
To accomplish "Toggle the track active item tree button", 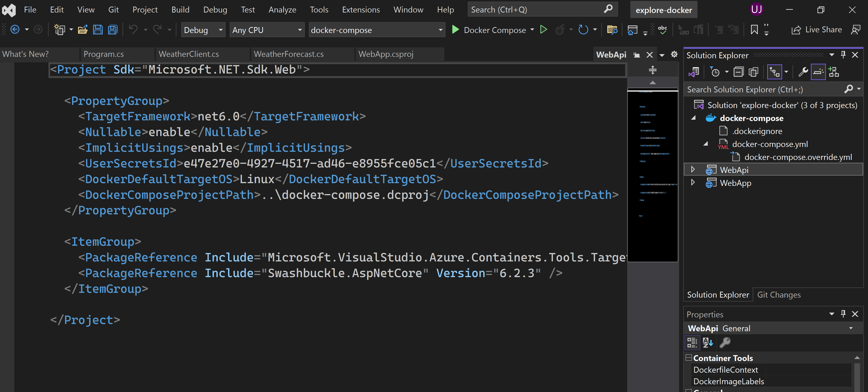I will pos(774,72).
